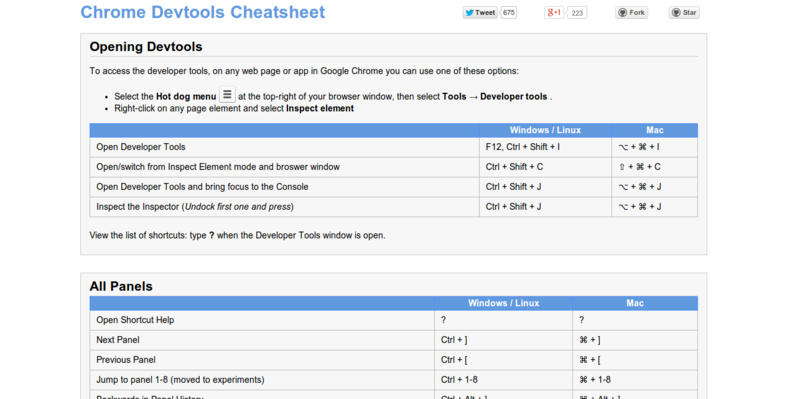
Task: Select the Opening Devtools heading
Action: (146, 46)
